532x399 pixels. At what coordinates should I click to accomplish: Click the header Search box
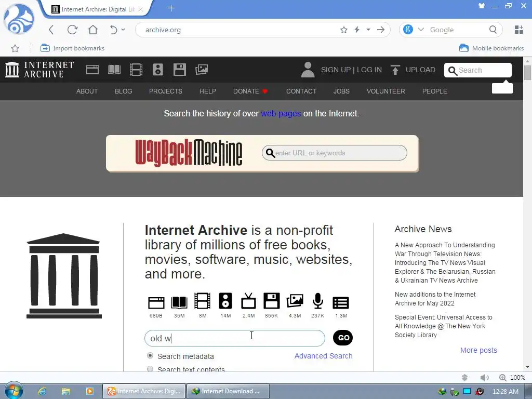(478, 70)
